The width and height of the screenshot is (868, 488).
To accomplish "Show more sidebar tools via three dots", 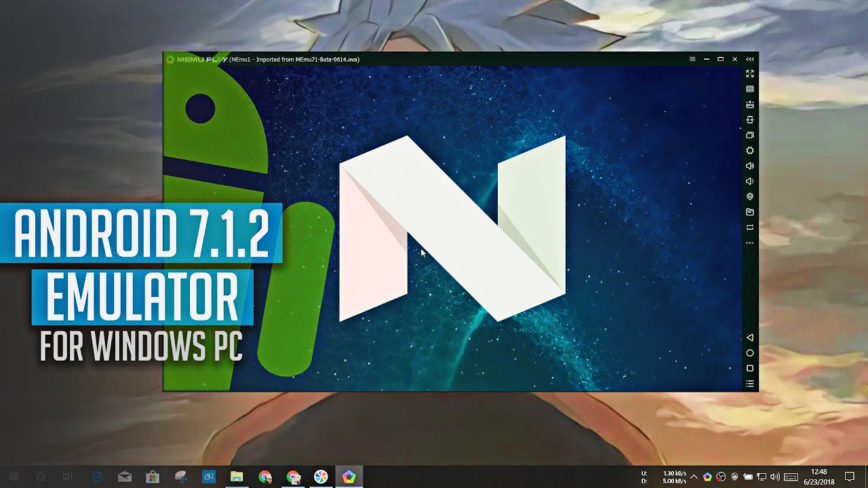I will [750, 243].
